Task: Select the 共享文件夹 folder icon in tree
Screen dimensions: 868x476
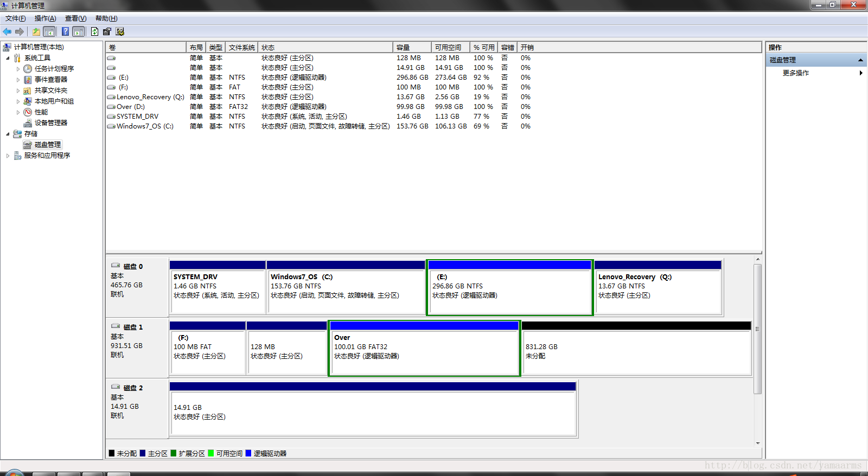Action: (28, 91)
